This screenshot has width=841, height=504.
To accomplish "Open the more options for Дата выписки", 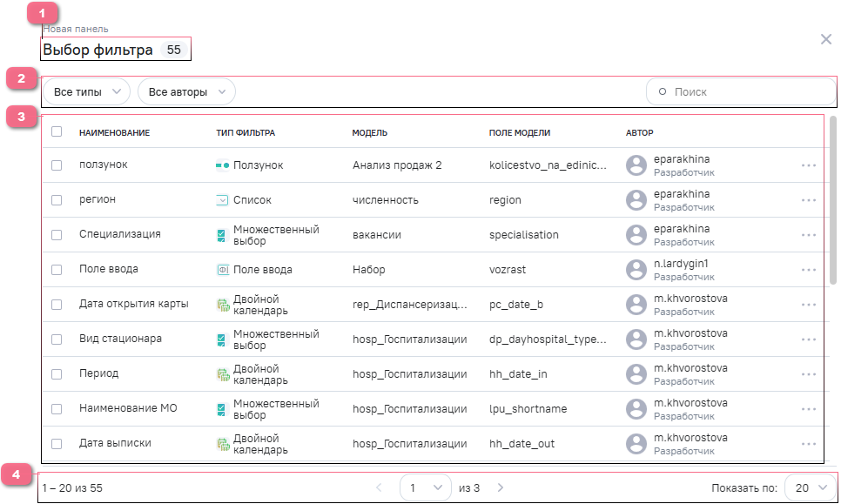I will point(809,444).
